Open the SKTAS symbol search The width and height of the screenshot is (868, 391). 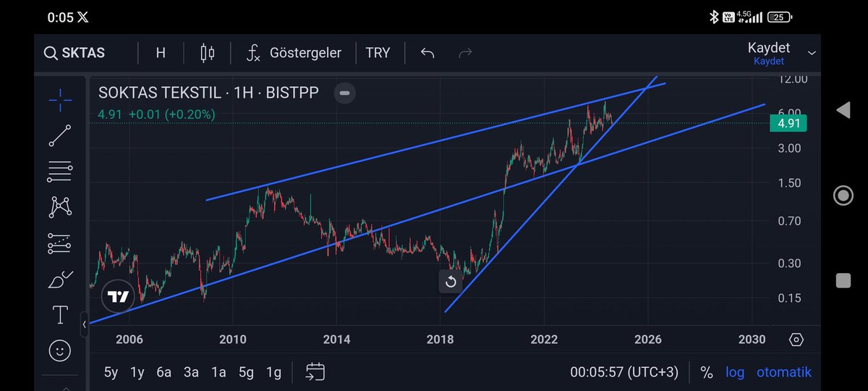[x=75, y=53]
